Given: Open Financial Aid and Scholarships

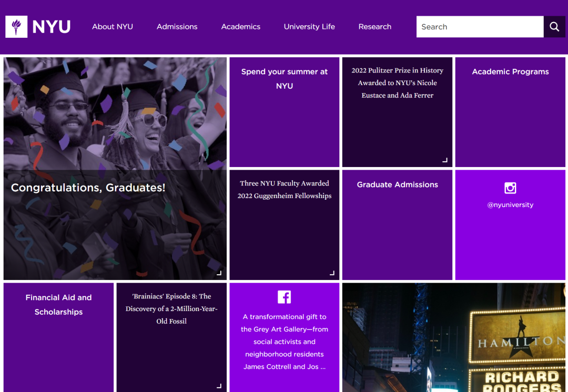Looking at the screenshot, I should (x=58, y=305).
